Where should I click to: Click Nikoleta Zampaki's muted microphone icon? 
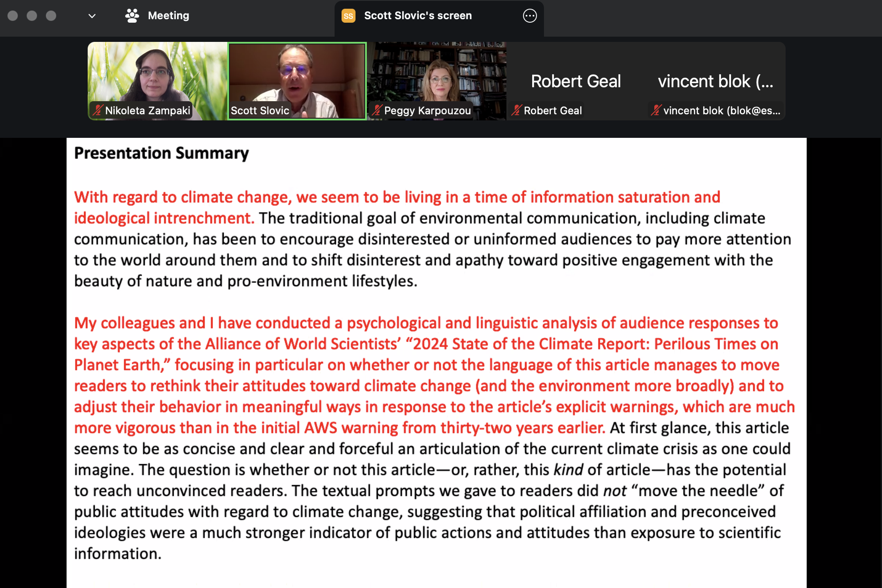point(98,110)
